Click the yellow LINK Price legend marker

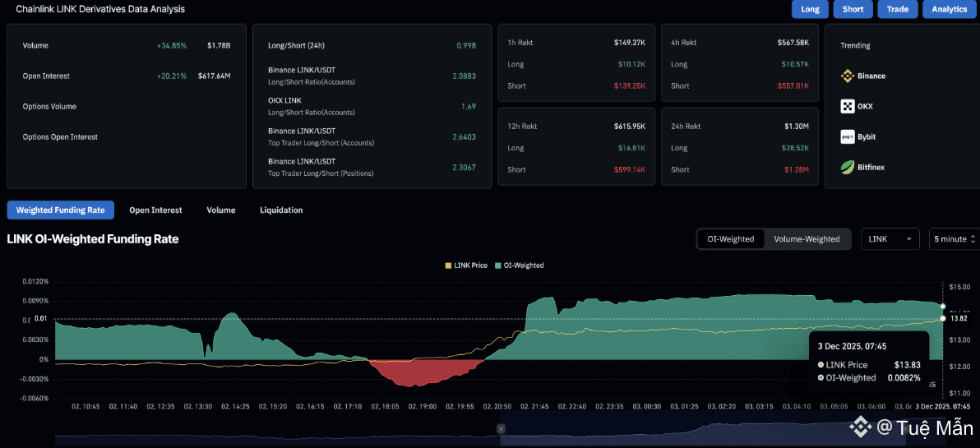pos(447,266)
